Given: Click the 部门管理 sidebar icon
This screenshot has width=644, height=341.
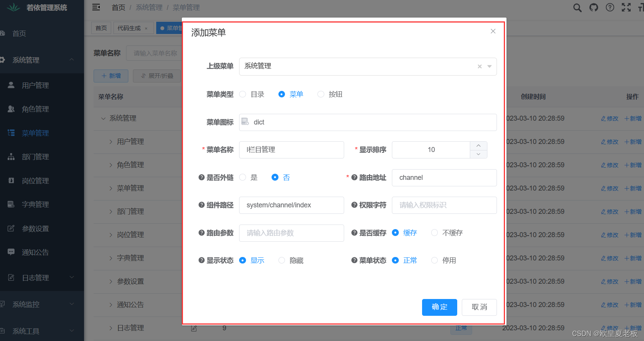Looking at the screenshot, I should coord(11,157).
